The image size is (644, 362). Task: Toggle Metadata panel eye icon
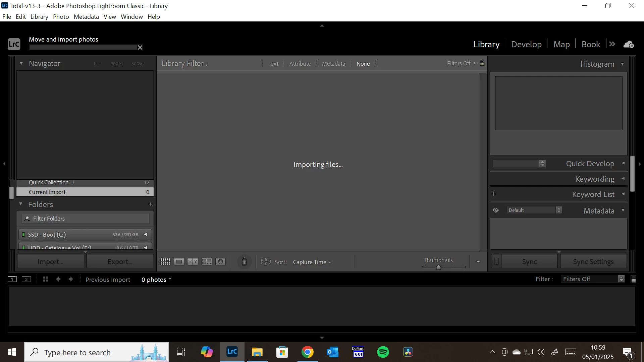tap(496, 210)
